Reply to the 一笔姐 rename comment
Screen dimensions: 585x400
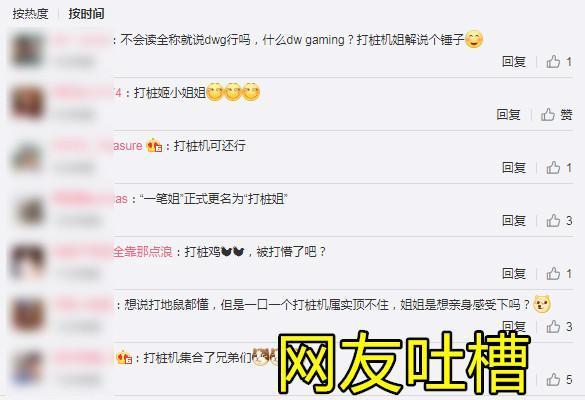point(514,221)
